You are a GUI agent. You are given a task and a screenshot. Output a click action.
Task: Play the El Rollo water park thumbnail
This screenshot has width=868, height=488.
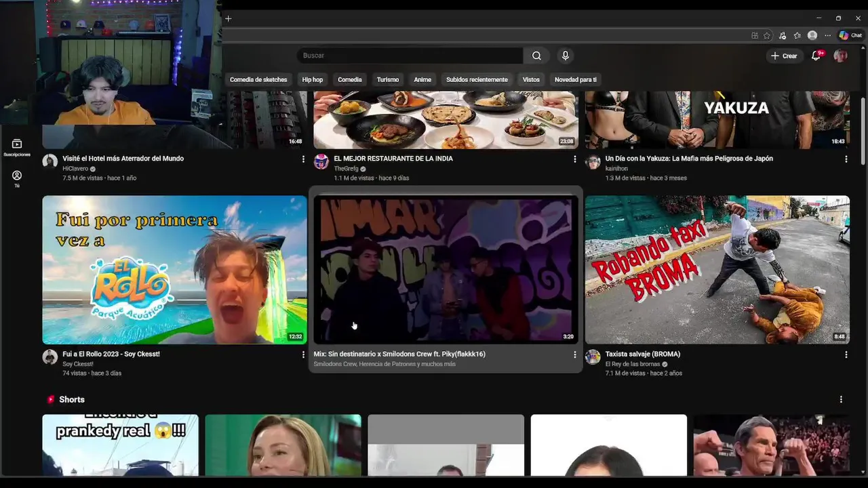click(x=175, y=270)
